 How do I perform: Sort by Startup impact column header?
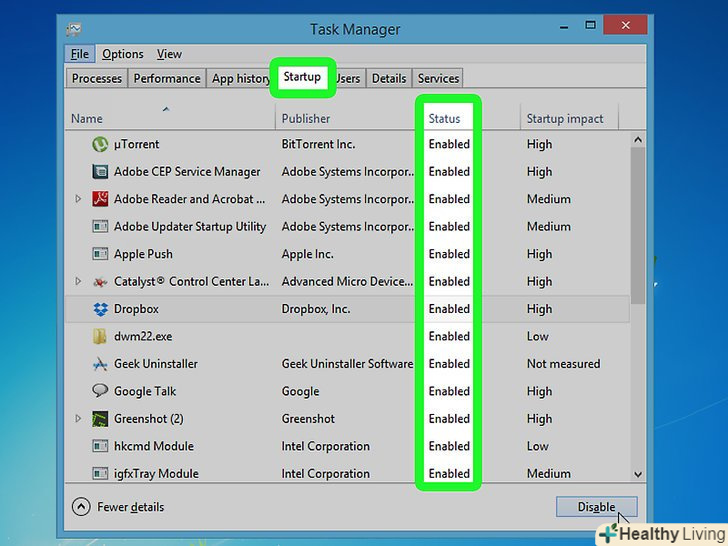tap(565, 118)
